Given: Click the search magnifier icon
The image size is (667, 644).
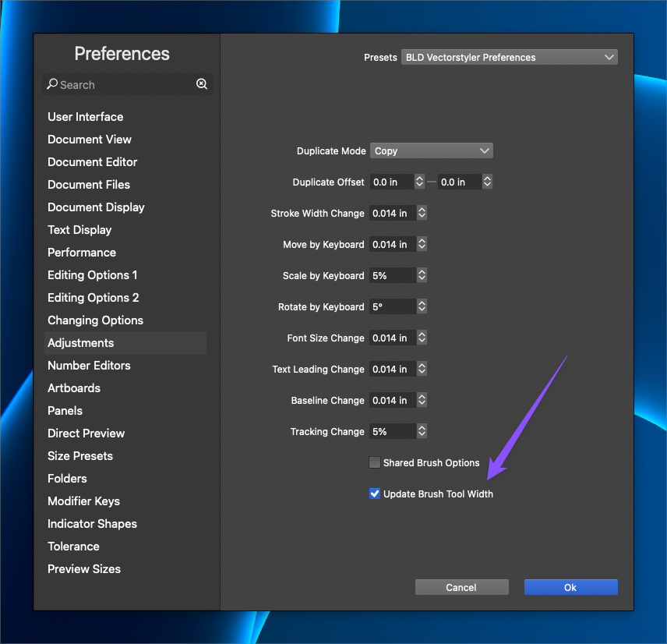Looking at the screenshot, I should click(52, 84).
